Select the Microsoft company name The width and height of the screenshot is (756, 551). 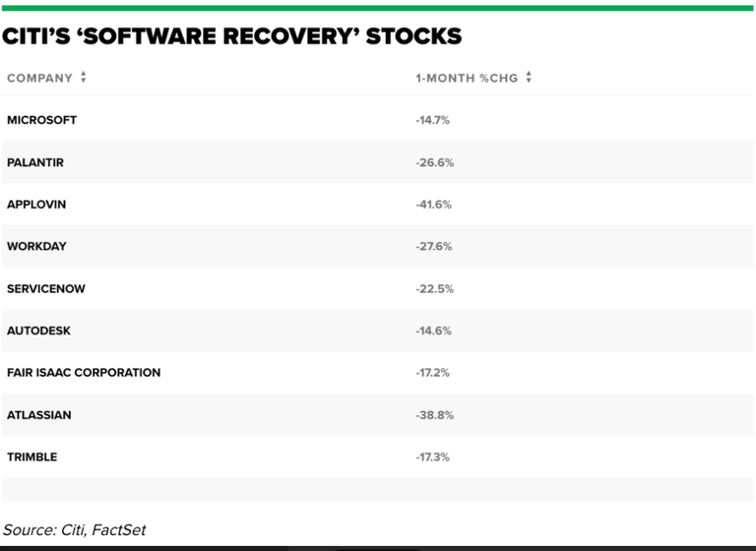(x=41, y=120)
